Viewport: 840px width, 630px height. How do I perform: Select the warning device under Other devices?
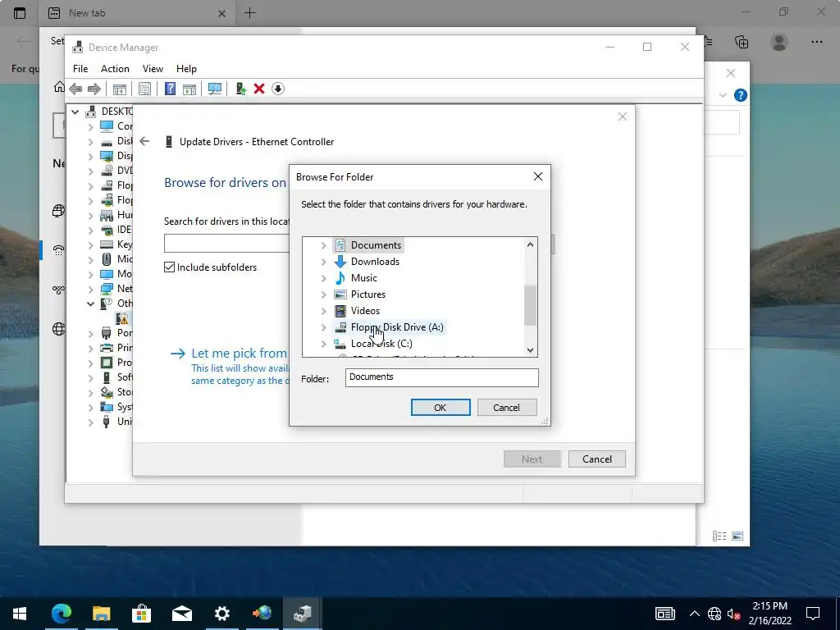(x=122, y=318)
